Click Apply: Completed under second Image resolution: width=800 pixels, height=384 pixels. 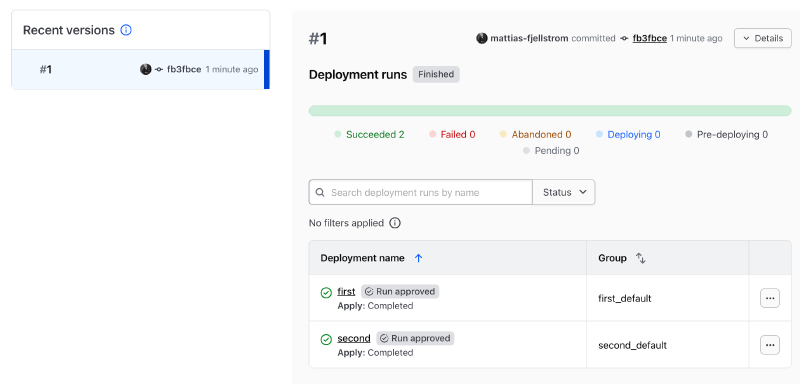click(x=375, y=352)
